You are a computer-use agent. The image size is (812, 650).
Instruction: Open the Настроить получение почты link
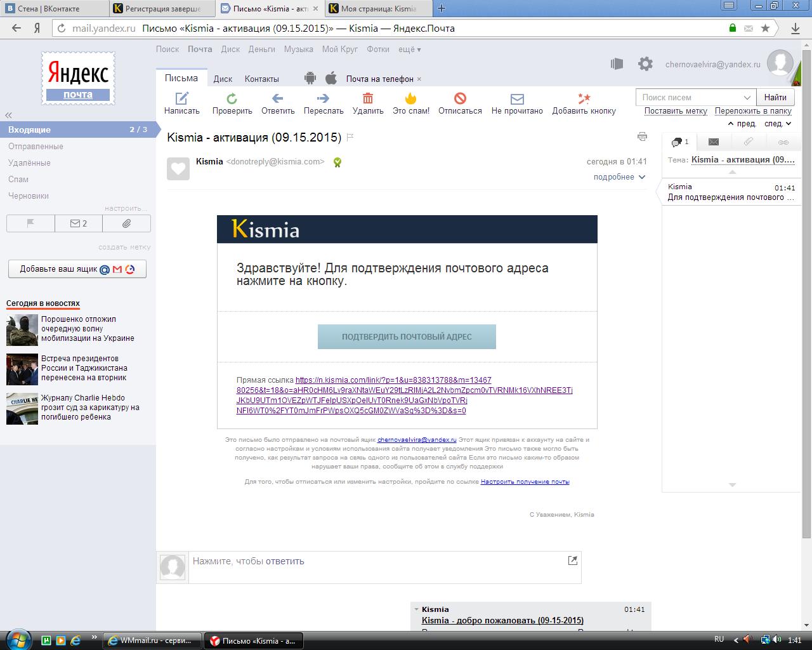pos(525,482)
